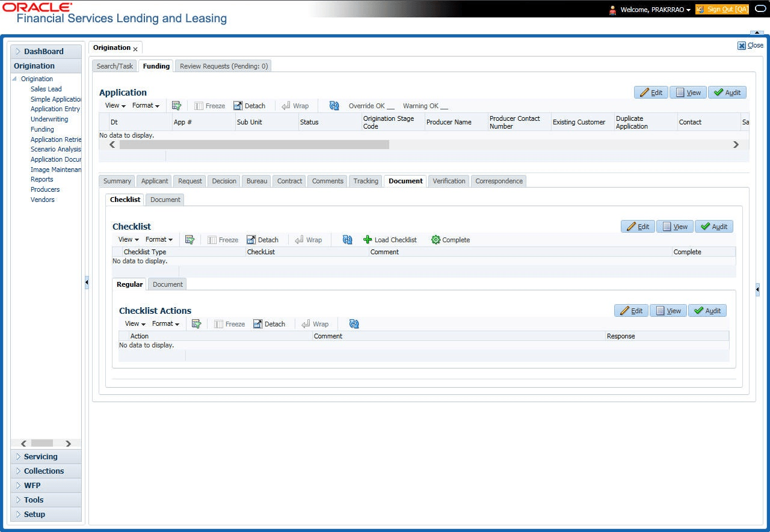Select the Contract tab

[290, 181]
